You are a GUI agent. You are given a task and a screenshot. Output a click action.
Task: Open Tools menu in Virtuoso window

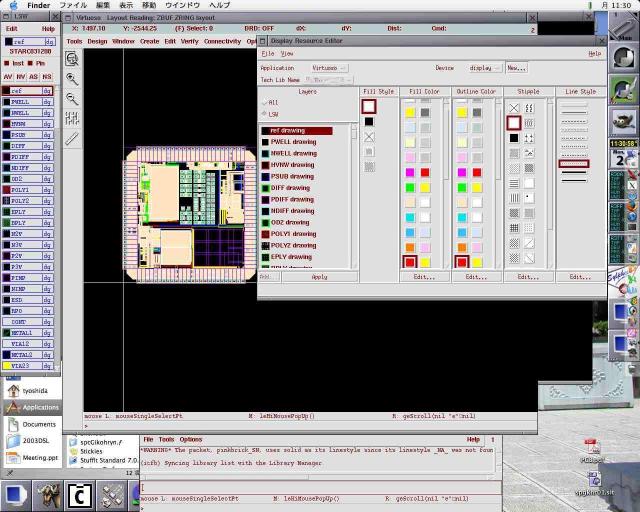(74, 41)
